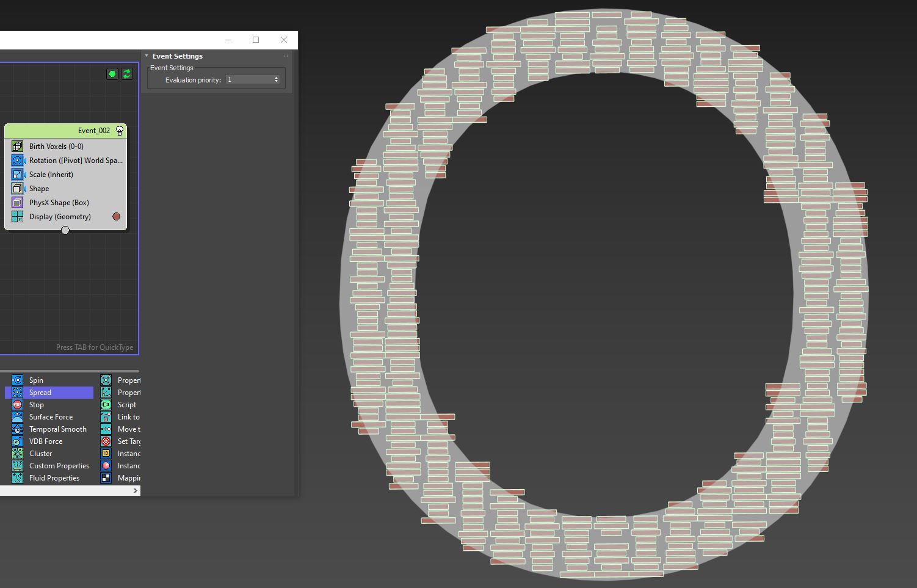Choose the Surface Force operator
This screenshot has height=588, width=917.
click(51, 417)
